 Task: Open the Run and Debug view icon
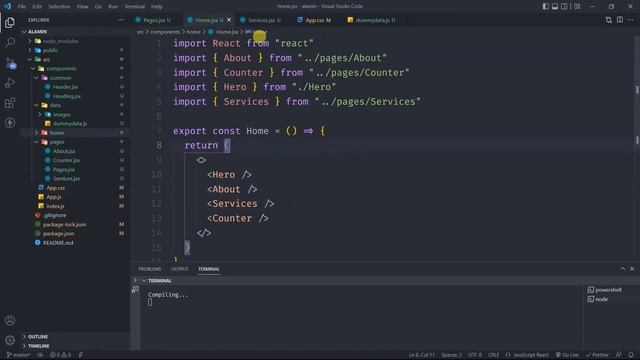[x=10, y=83]
